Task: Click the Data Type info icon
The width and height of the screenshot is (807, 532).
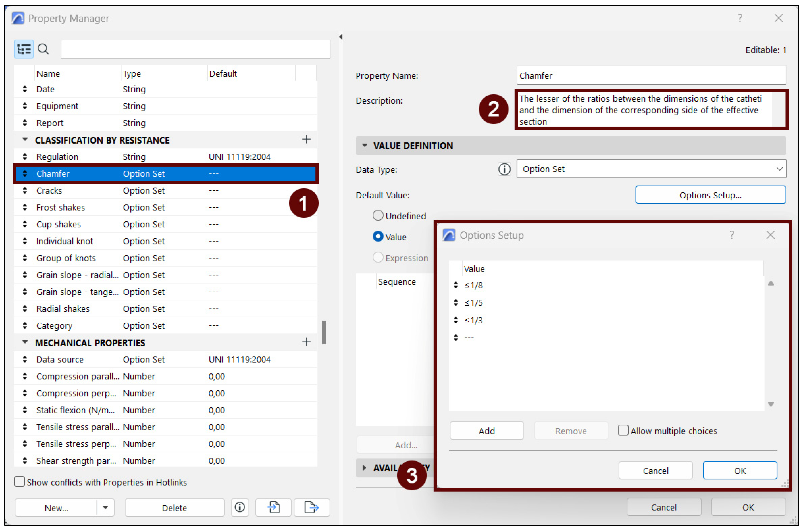Action: tap(505, 169)
